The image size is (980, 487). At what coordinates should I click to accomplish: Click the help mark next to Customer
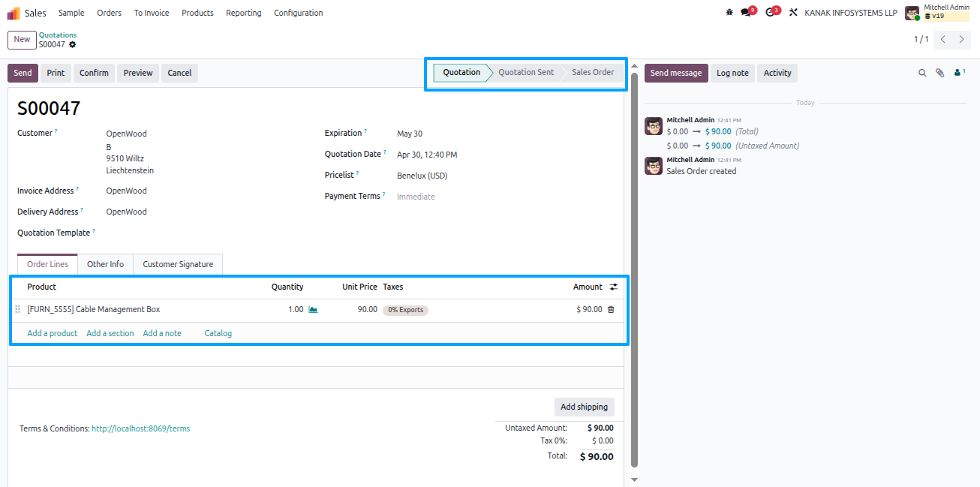click(56, 131)
